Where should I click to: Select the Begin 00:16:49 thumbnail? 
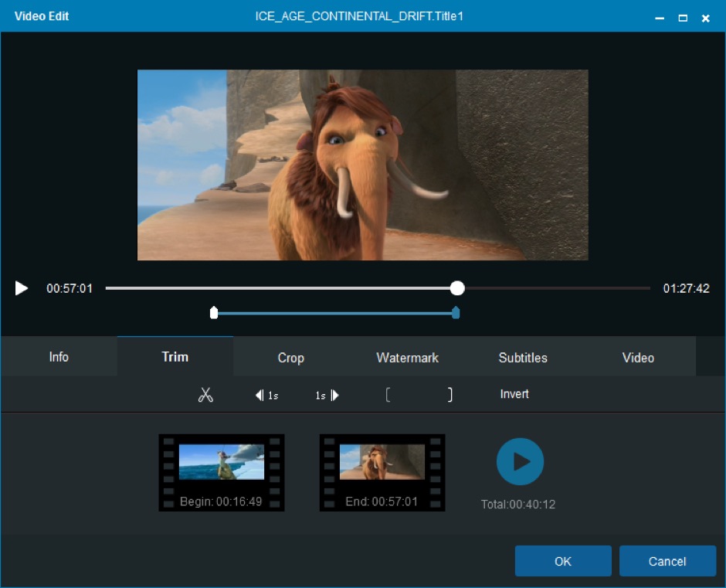(222, 473)
